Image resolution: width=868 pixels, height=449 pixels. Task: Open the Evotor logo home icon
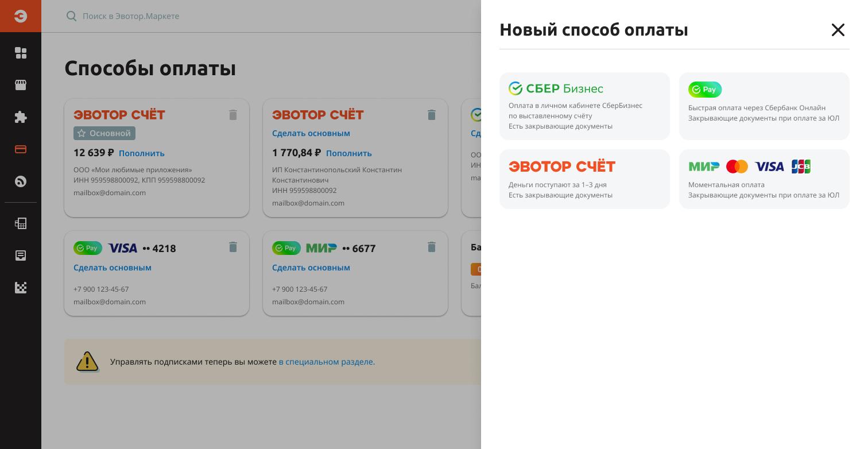click(x=21, y=16)
